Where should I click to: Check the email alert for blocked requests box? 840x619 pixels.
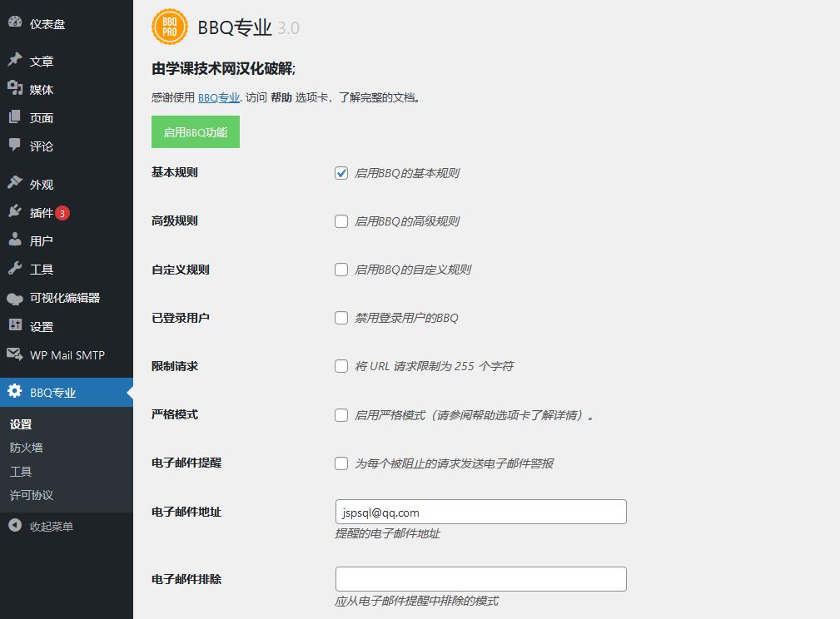tap(341, 463)
